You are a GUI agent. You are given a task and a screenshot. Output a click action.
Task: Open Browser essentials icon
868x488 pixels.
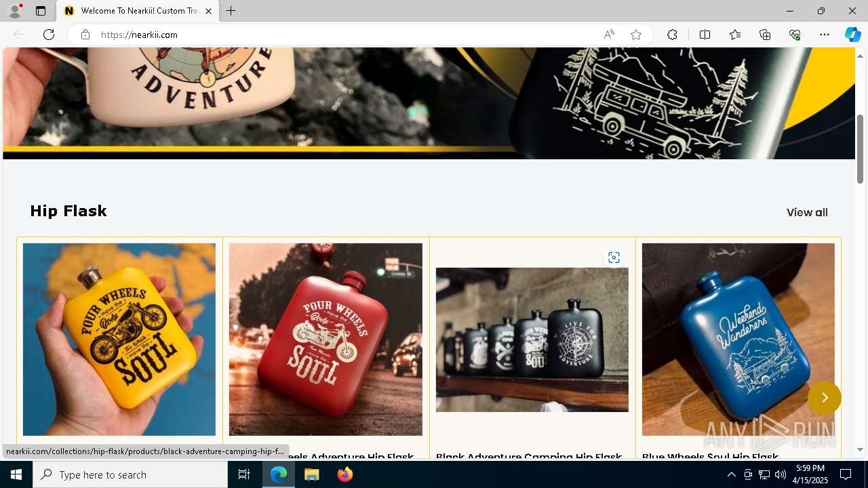click(x=795, y=35)
